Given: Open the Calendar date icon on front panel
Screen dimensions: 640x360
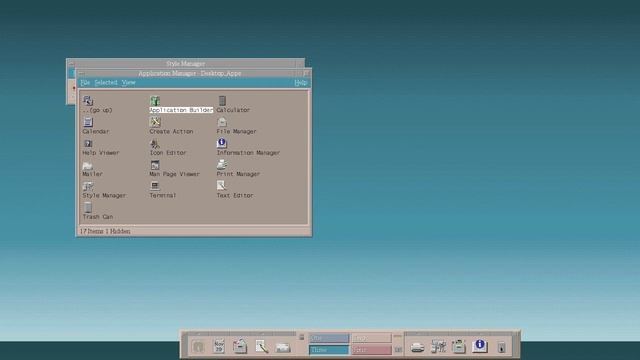Looking at the screenshot, I should 219,347.
